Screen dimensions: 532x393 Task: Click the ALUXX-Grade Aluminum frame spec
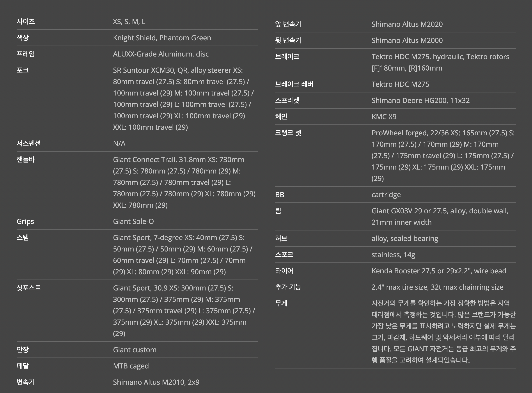pyautogui.click(x=161, y=54)
